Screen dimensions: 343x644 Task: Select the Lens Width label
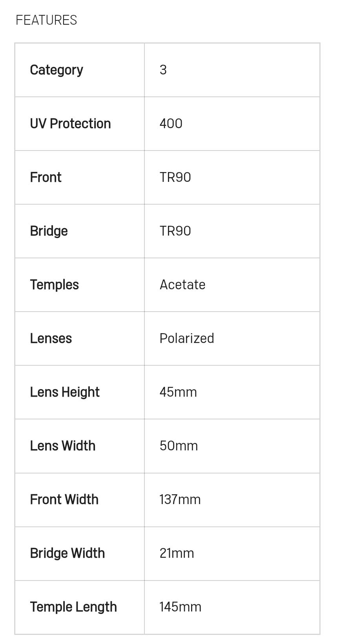tap(62, 446)
